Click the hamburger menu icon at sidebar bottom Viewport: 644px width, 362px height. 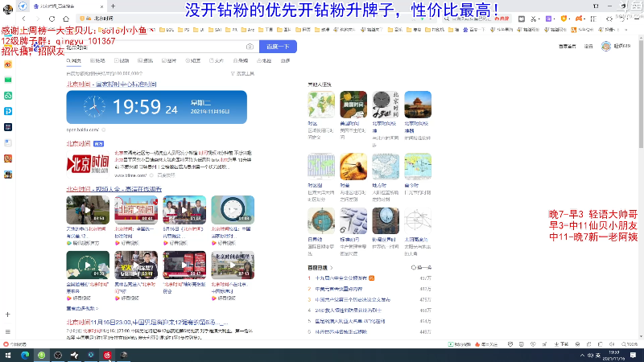8,331
